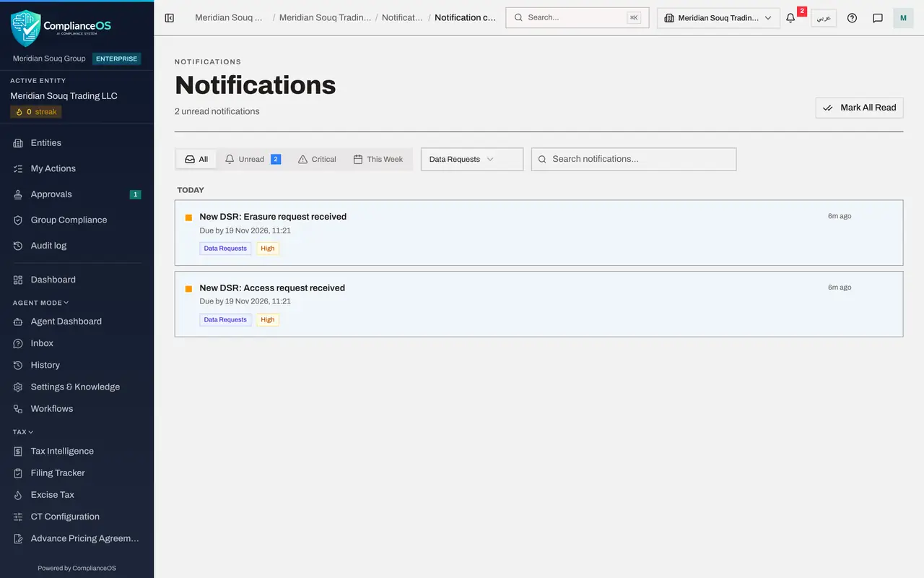Click the Excise Tax flame icon
This screenshot has width=924, height=578.
coord(18,495)
